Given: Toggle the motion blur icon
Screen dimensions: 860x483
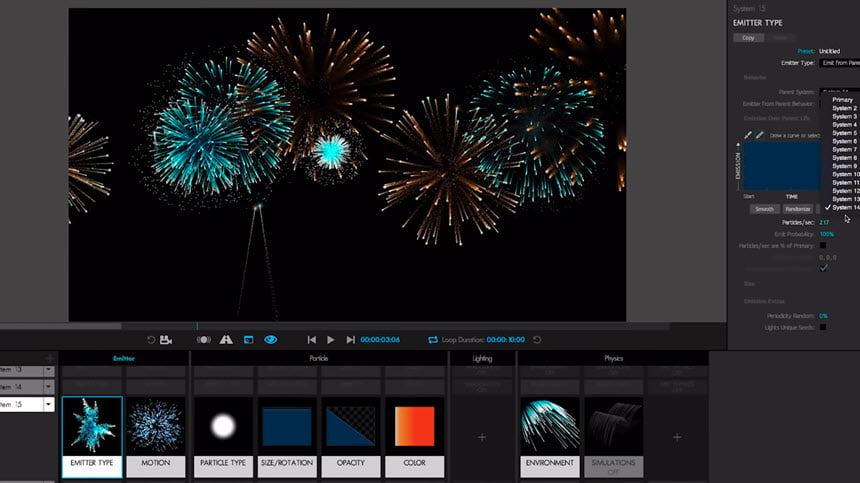Looking at the screenshot, I should click(203, 340).
